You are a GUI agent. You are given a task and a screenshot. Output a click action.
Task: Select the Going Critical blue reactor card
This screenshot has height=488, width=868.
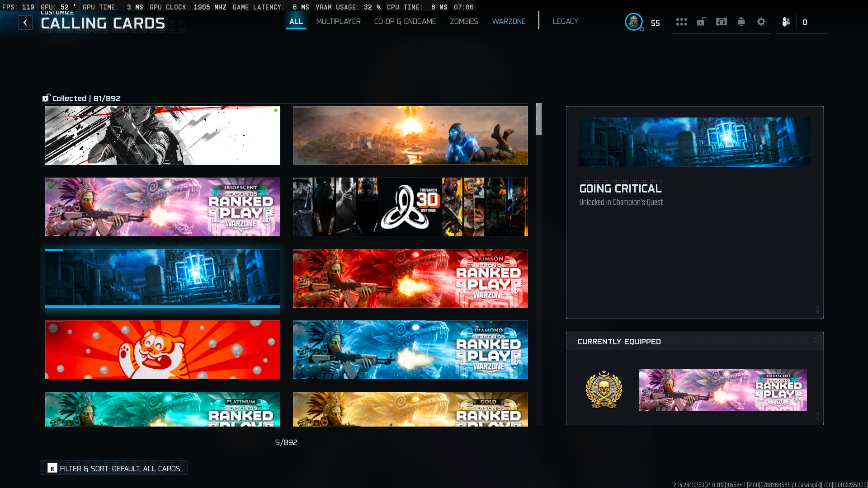tap(163, 278)
